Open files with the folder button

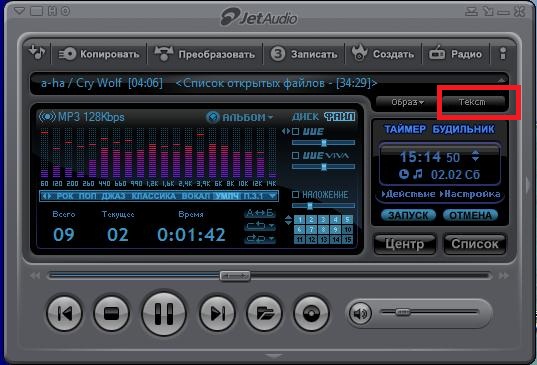point(264,313)
